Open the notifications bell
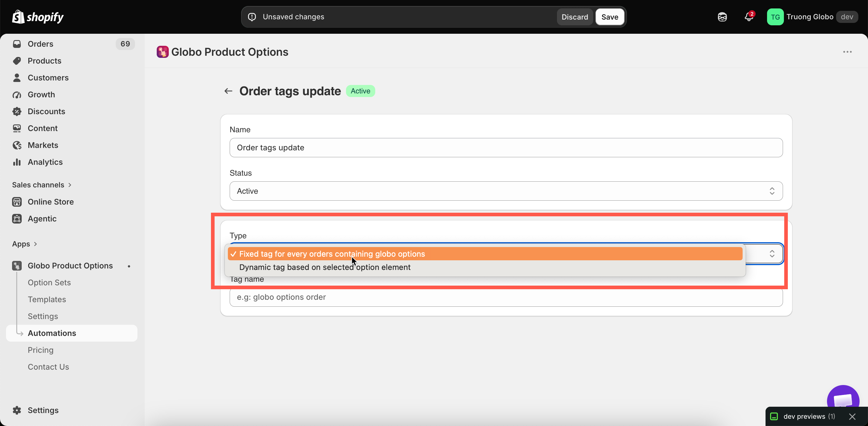Screen dimensions: 868x426 pos(749,17)
